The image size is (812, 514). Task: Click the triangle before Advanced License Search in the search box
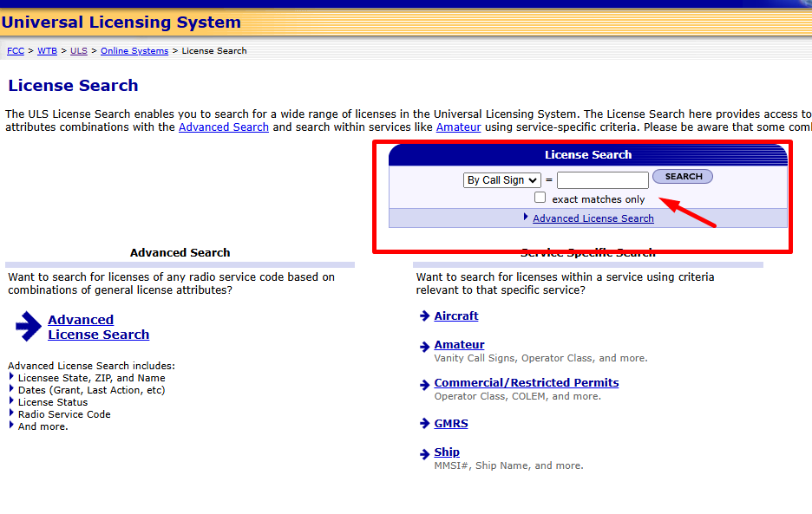pyautogui.click(x=526, y=217)
